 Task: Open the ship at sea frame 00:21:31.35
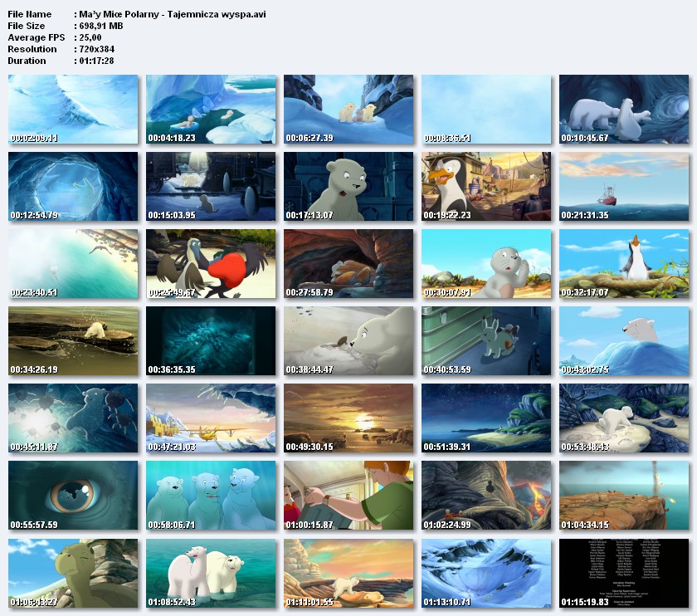point(624,186)
